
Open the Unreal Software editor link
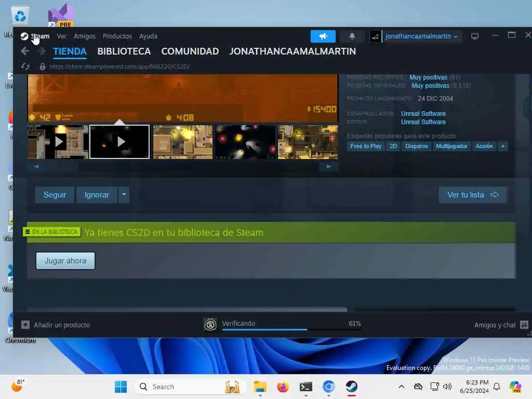[x=423, y=122]
